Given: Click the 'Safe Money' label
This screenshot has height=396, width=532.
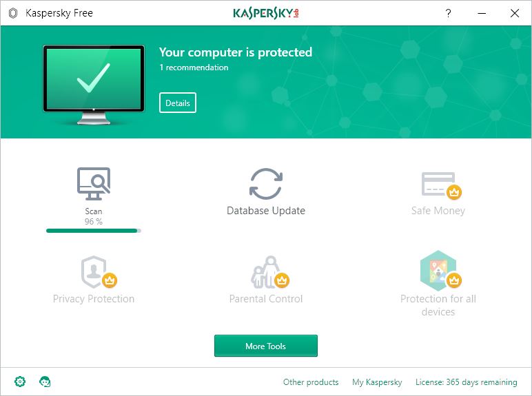Looking at the screenshot, I should click(x=438, y=211).
